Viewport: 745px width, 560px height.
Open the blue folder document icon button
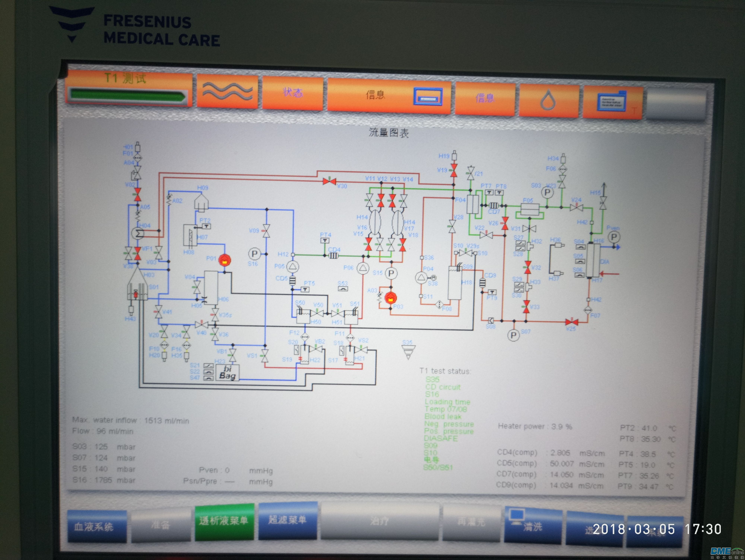pos(612,102)
